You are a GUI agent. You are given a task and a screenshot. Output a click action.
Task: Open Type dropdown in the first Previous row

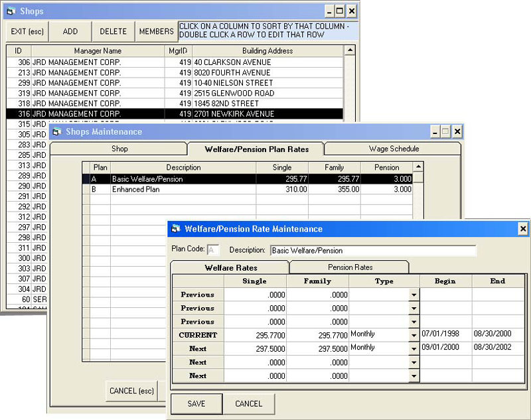point(414,295)
